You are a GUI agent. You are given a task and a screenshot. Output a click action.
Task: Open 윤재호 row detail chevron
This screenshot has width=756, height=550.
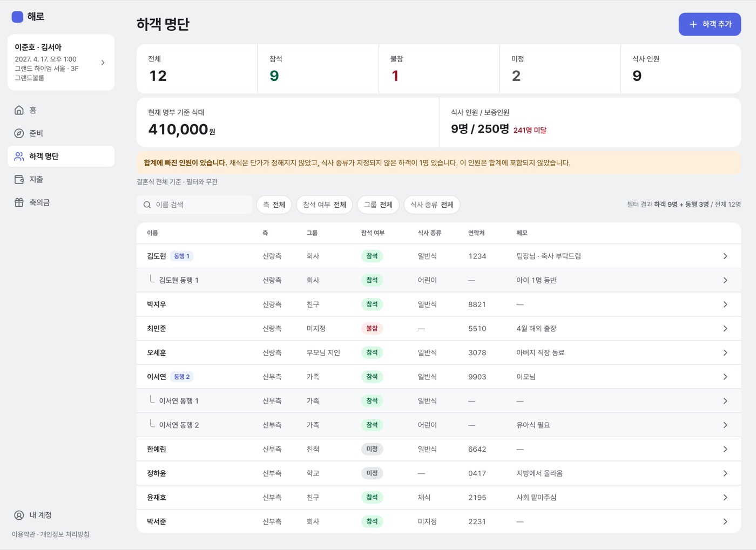pyautogui.click(x=725, y=498)
